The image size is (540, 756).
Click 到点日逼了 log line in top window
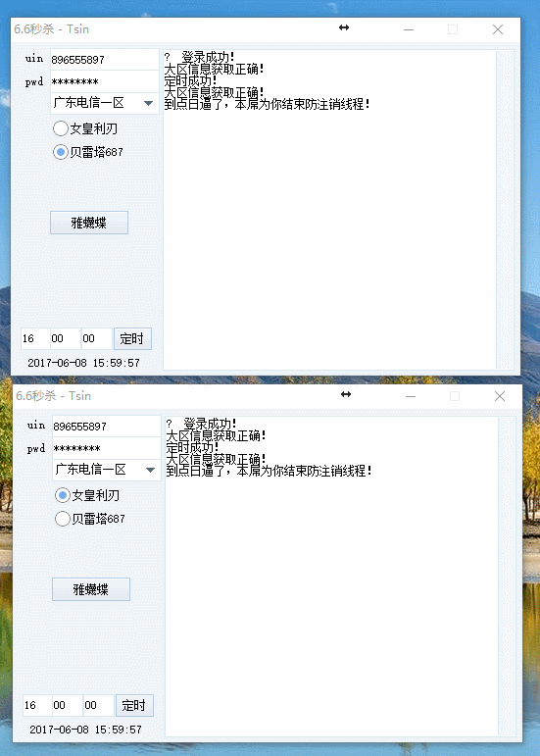click(267, 104)
